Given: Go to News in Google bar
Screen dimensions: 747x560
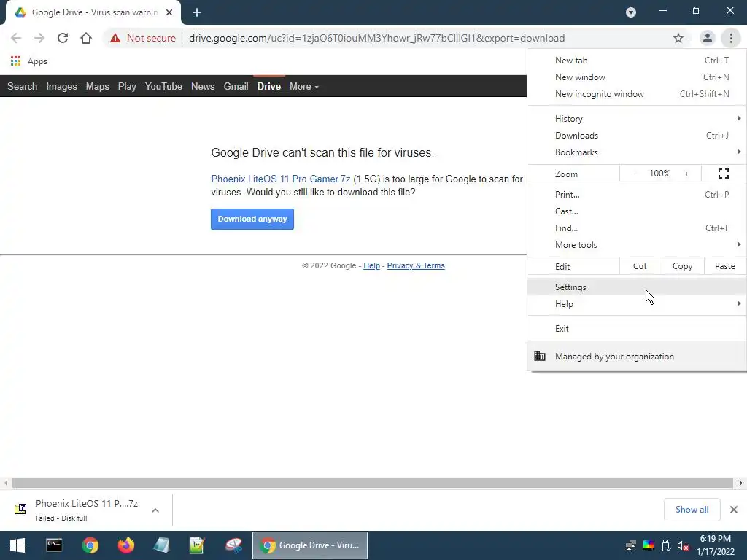Looking at the screenshot, I should 203,86.
